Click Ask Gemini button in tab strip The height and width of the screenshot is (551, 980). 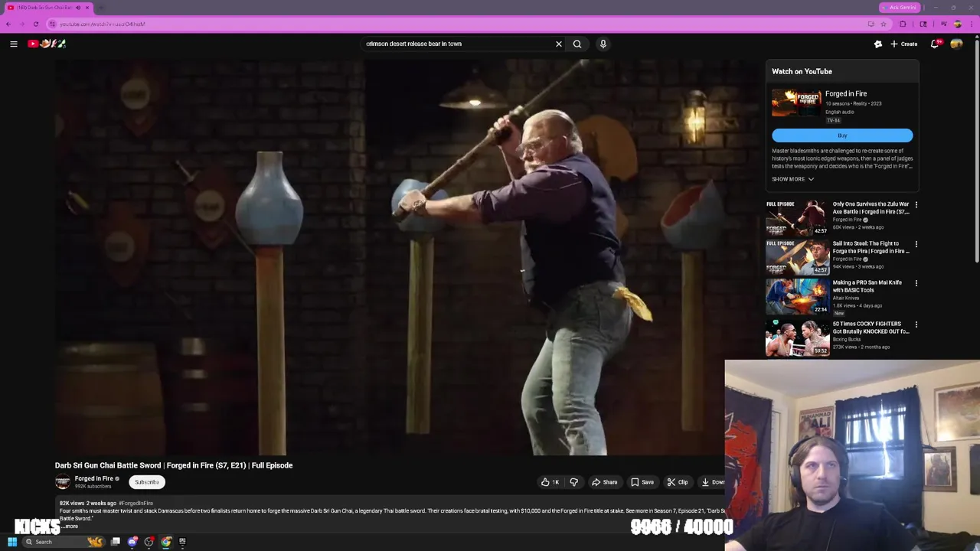tap(900, 8)
